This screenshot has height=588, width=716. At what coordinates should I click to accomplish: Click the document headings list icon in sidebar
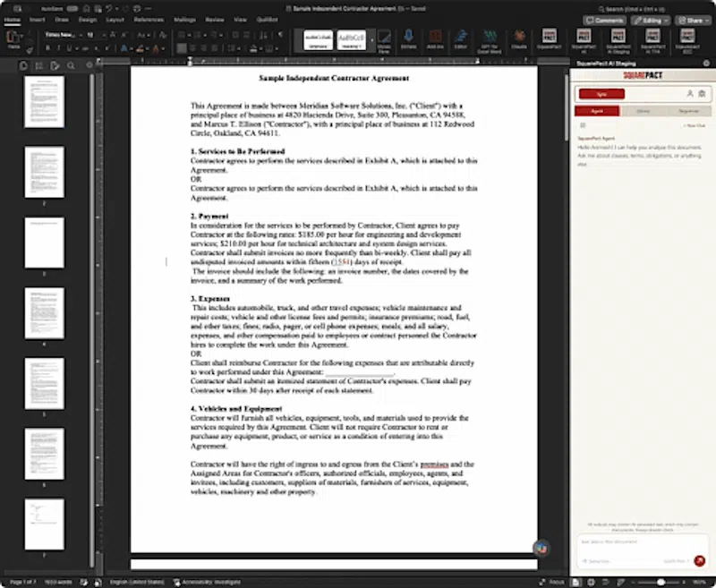39,65
